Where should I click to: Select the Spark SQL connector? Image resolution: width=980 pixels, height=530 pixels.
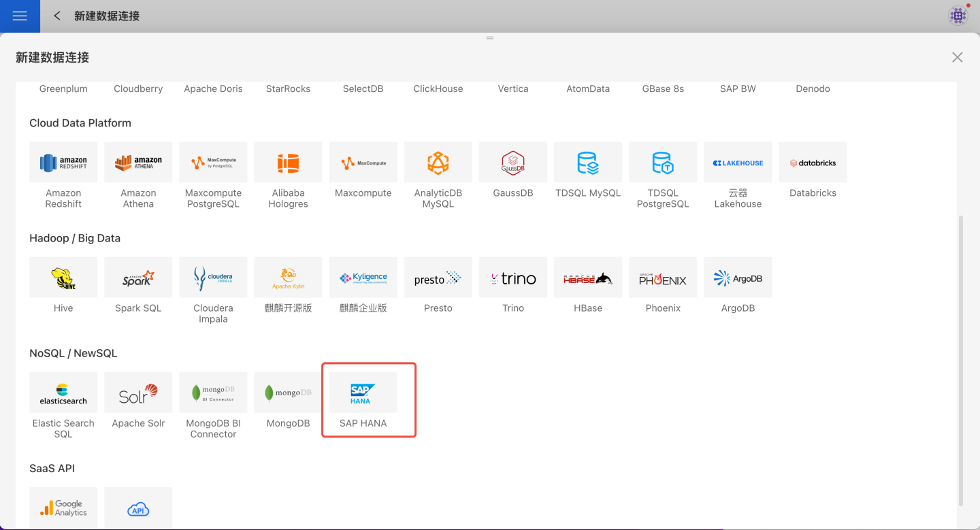point(138,277)
